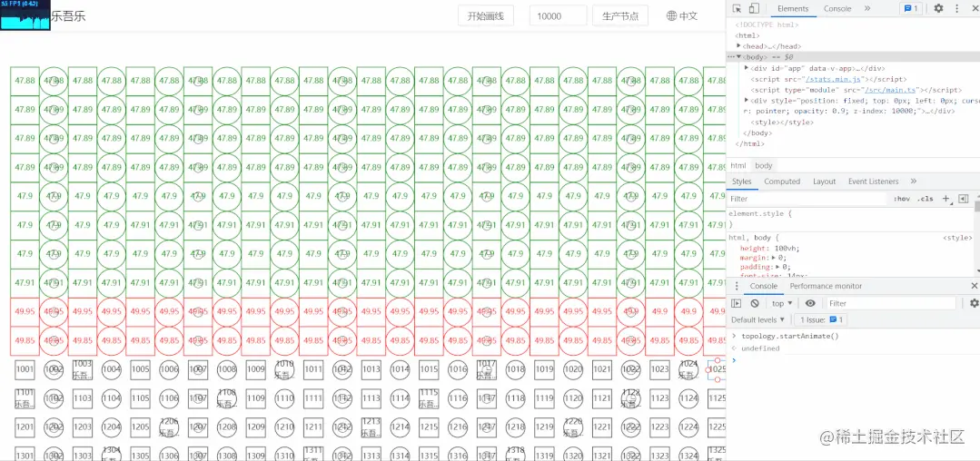Show more Styles pane tabs chevron

914,181
